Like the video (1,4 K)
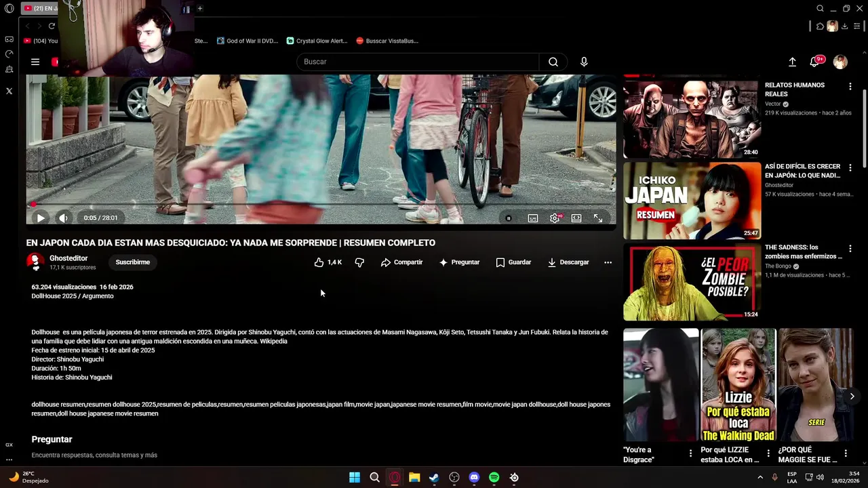The height and width of the screenshot is (488, 868). pos(328,262)
